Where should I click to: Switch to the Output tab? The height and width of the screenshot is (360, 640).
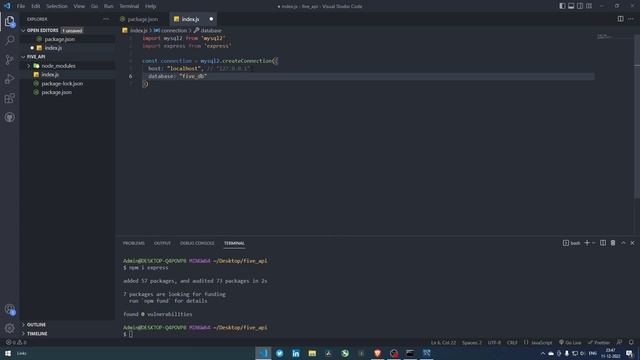tap(162, 243)
